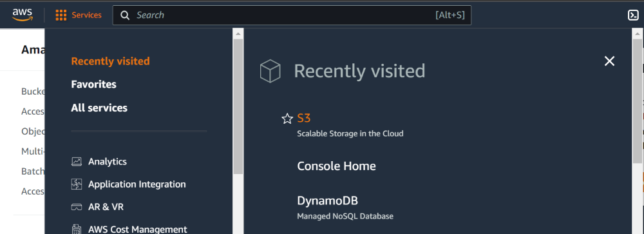Click the Application Integration puzzle icon

click(77, 184)
